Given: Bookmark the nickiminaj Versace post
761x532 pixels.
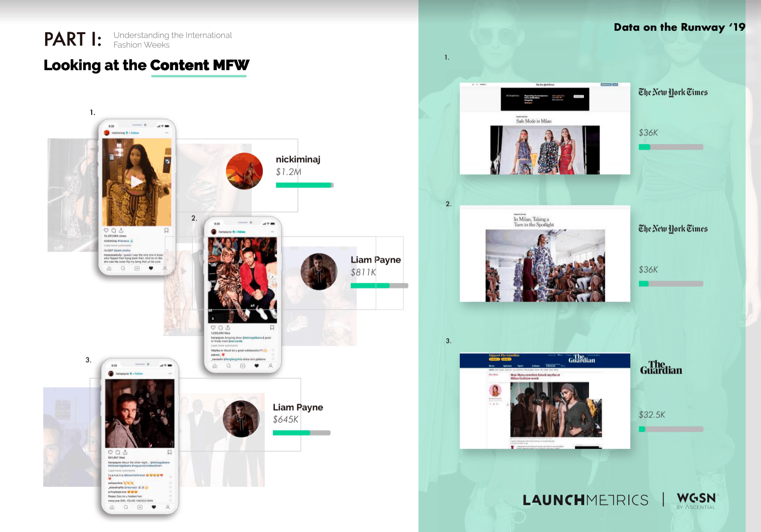Looking at the screenshot, I should pos(166,230).
